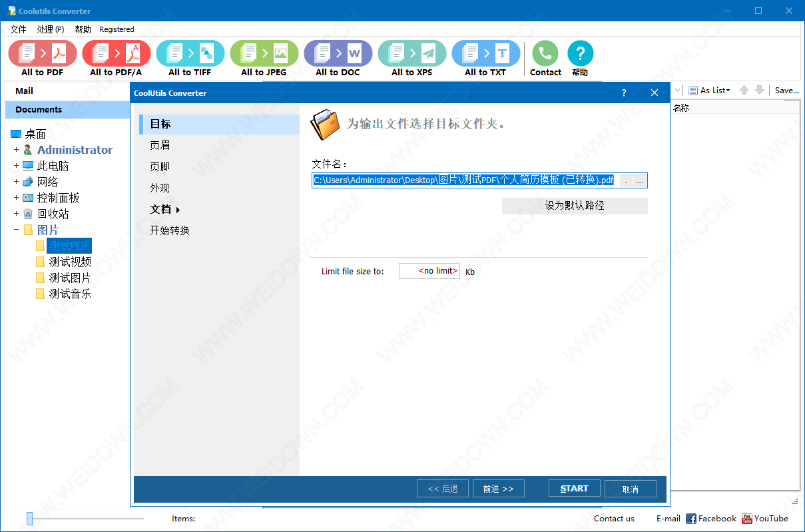This screenshot has width=805, height=532.
Task: Click the All to JPEG conversion icon
Action: [264, 53]
